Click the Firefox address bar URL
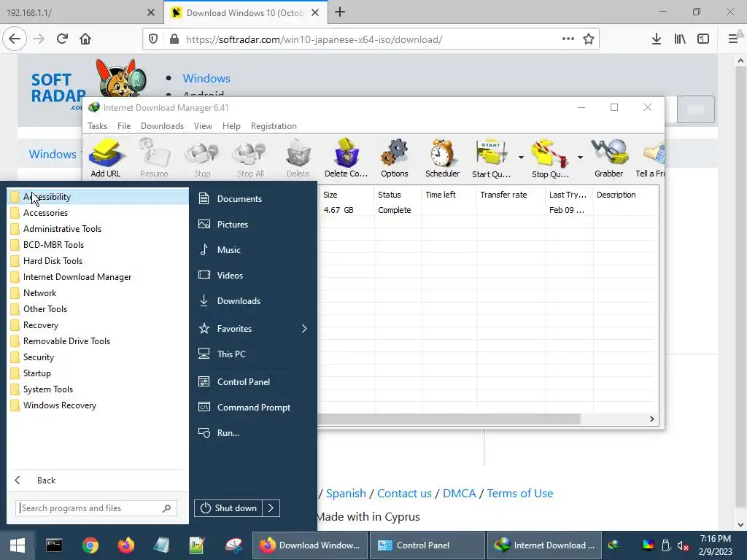Screen dimensions: 747x560 [x=314, y=39]
